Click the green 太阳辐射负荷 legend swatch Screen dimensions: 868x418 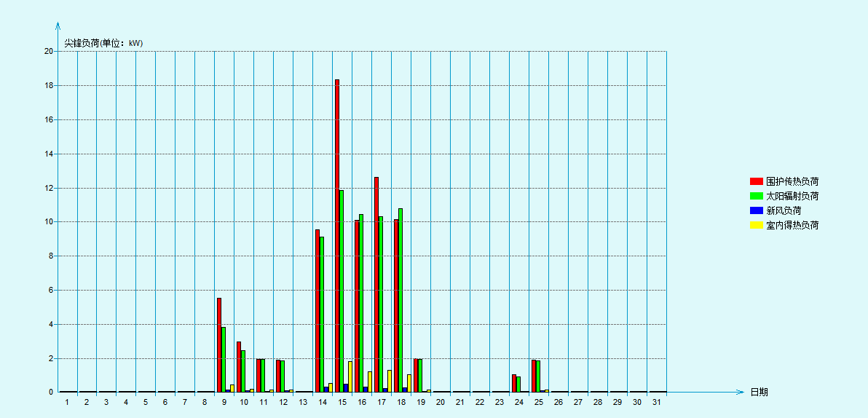point(756,196)
